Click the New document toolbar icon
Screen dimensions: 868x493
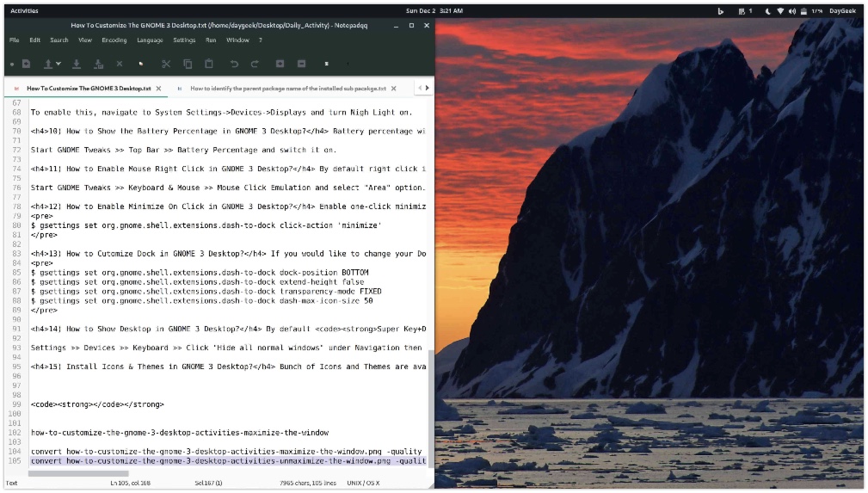[x=26, y=64]
